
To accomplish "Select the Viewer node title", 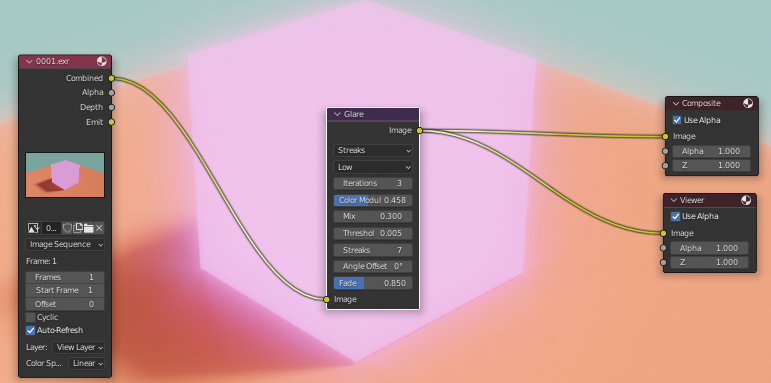I will pyautogui.click(x=692, y=200).
